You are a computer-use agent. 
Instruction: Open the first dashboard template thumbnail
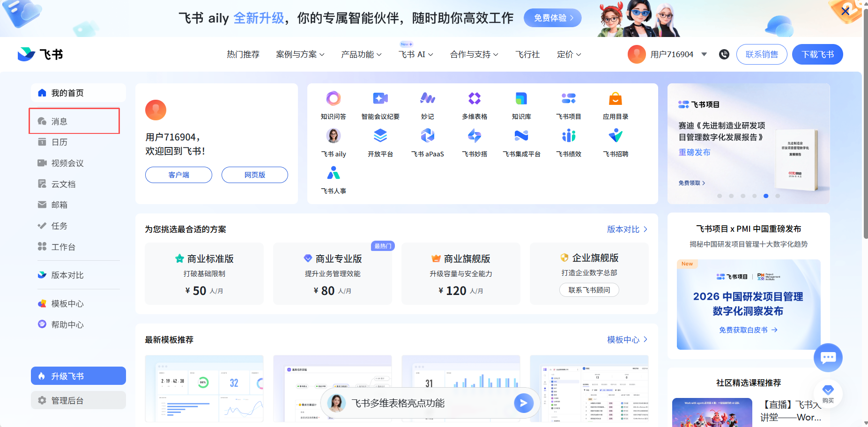pos(204,389)
